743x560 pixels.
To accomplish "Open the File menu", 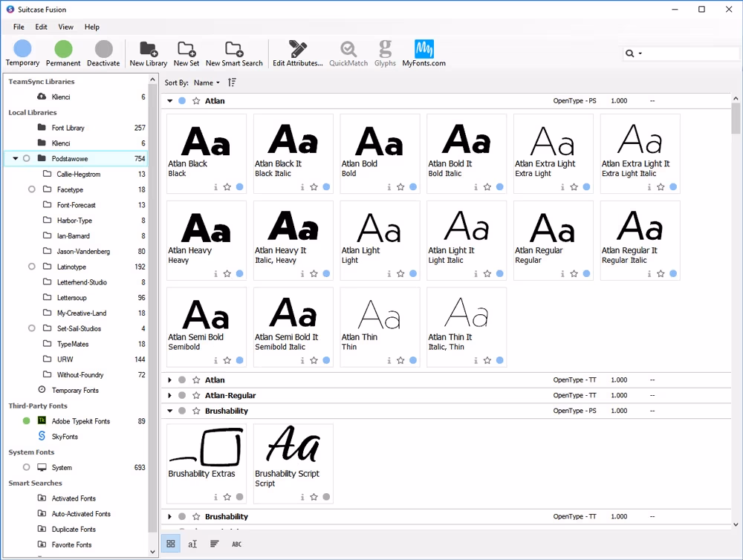I will pos(19,27).
